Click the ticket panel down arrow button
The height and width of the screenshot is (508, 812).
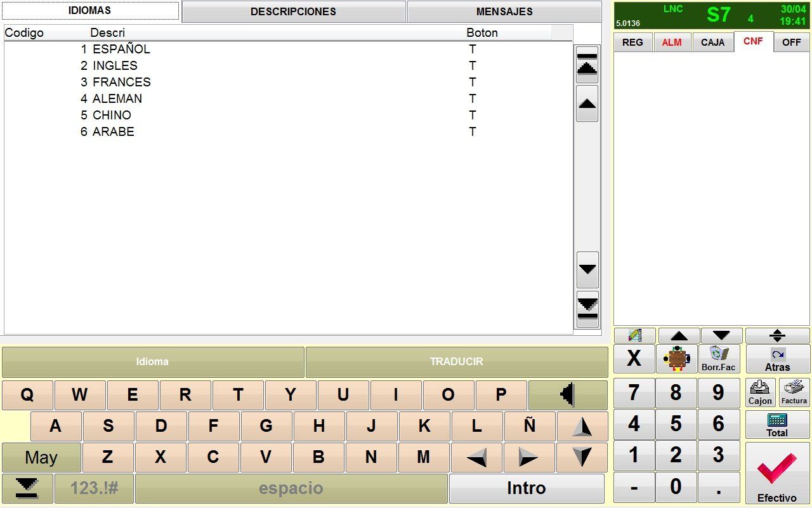[722, 335]
